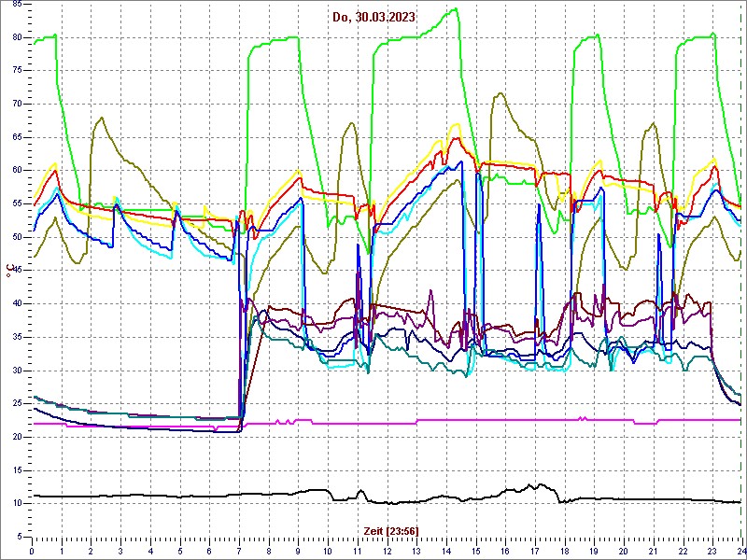Viewport: 747px width, 560px height.
Task: Click the "°C" temperature unit label
Action: (x=8, y=271)
